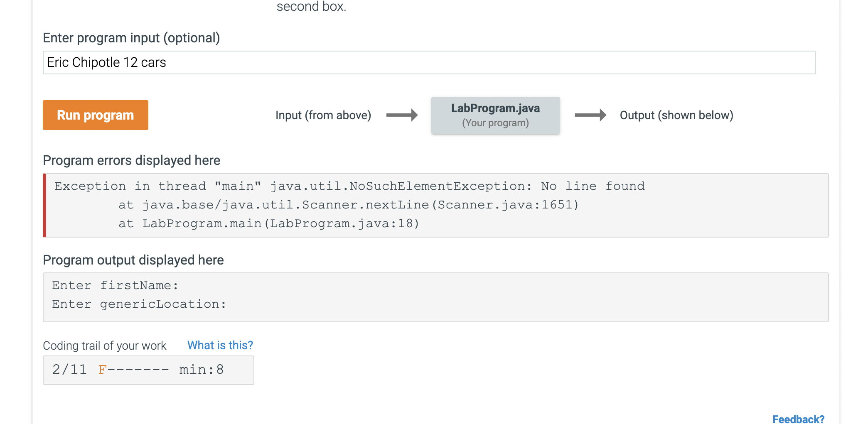Click the min:8 timer in coding trail
The height and width of the screenshot is (424, 868).
[x=201, y=370]
